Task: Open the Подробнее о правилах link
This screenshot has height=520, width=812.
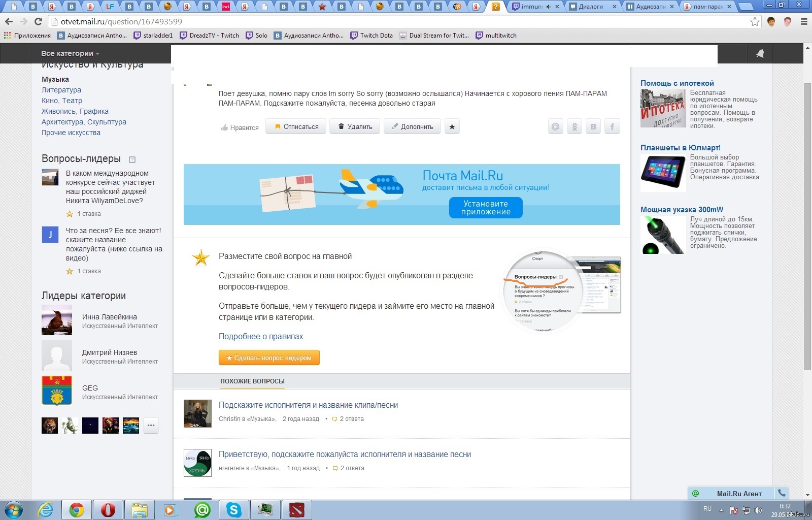Action: tap(260, 336)
